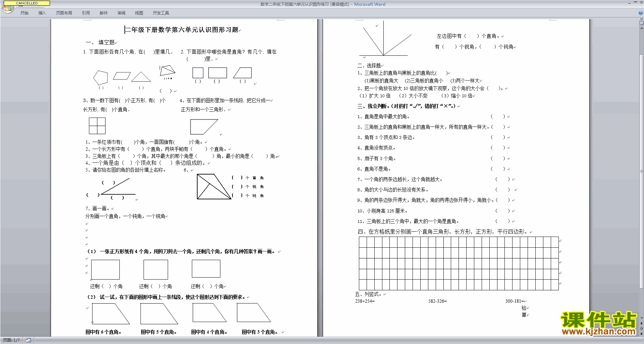Click scroll down arrow of vertical scrollbar
Viewport: 644px width, 344px height.
[x=642, y=318]
